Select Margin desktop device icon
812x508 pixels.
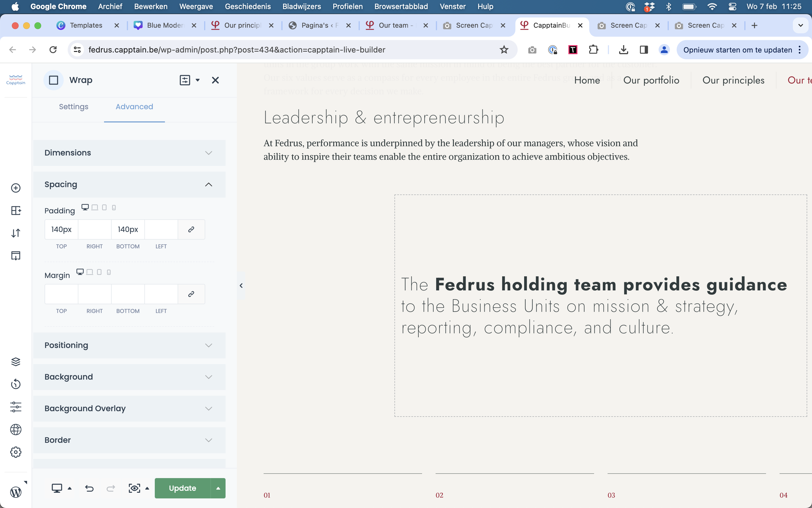[x=80, y=271]
